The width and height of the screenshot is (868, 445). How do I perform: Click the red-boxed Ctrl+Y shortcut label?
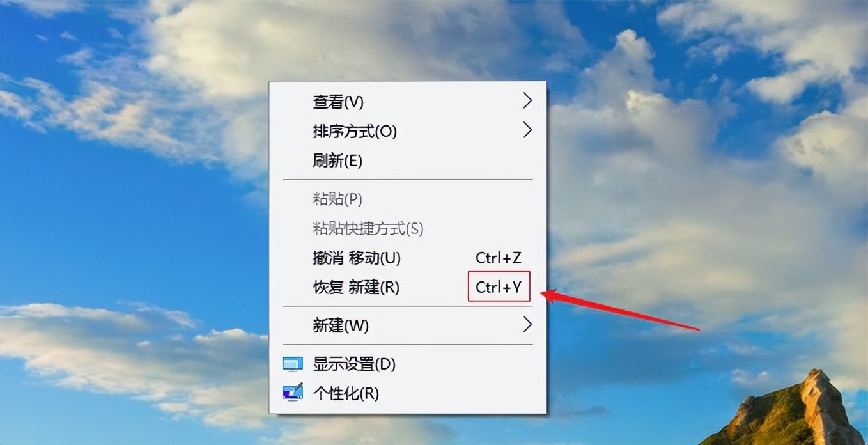(499, 287)
